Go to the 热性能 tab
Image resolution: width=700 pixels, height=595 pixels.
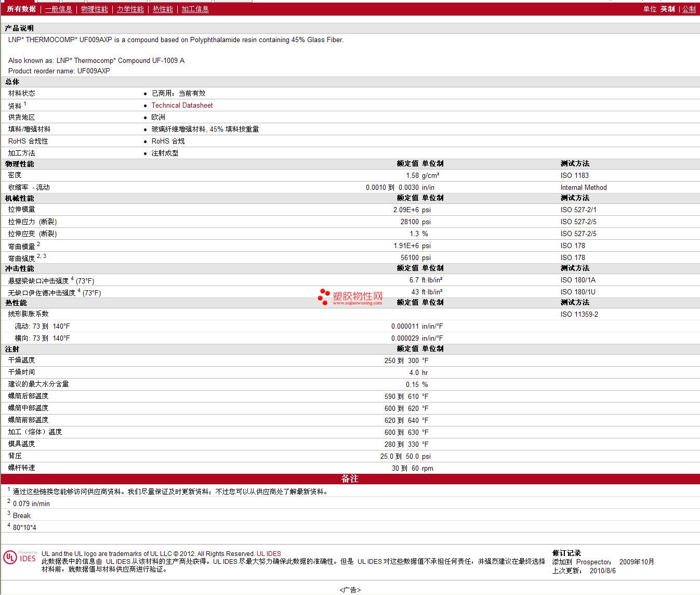point(163,9)
